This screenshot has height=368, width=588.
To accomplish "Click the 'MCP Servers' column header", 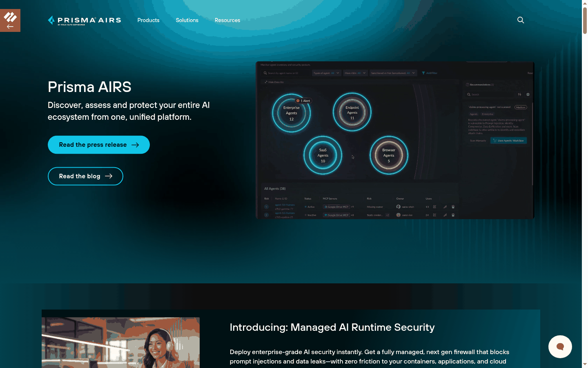I will pyautogui.click(x=330, y=199).
